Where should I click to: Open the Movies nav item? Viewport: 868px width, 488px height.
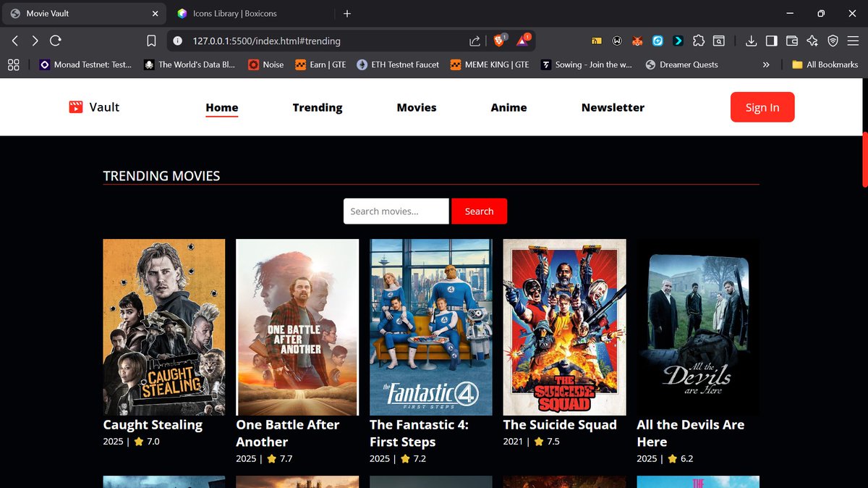pyautogui.click(x=417, y=107)
